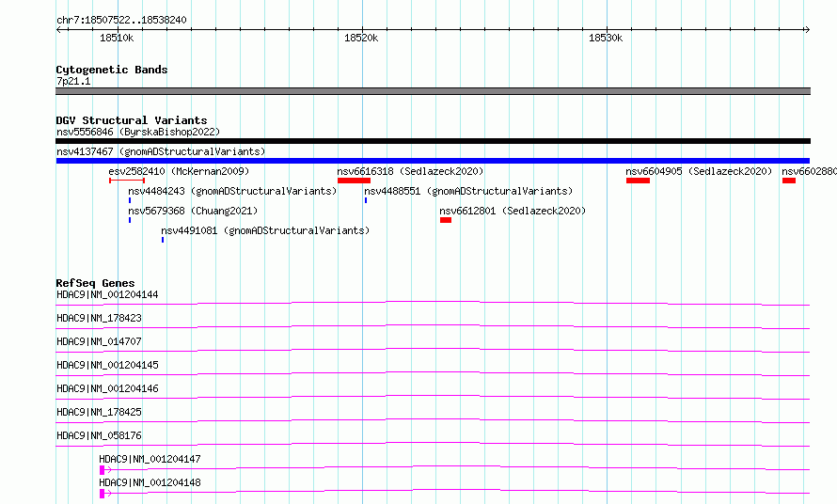
Task: Click the HDAC9|NM_001204147 magenta exon box
Action: (x=102, y=470)
